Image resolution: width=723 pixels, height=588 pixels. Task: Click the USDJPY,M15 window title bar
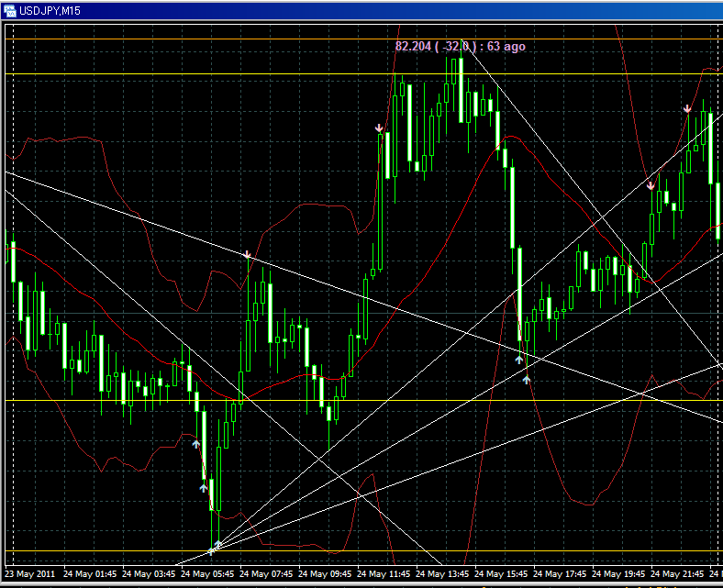pyautogui.click(x=275, y=8)
